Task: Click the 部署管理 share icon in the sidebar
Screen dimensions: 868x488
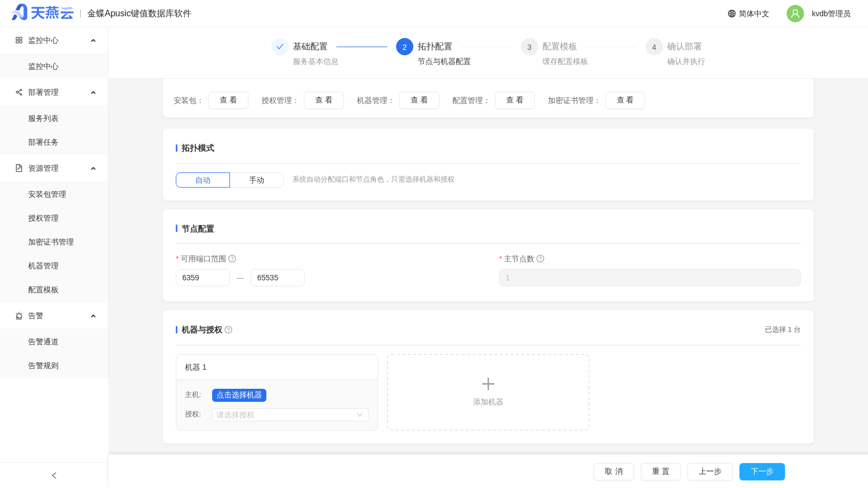Action: tap(19, 92)
